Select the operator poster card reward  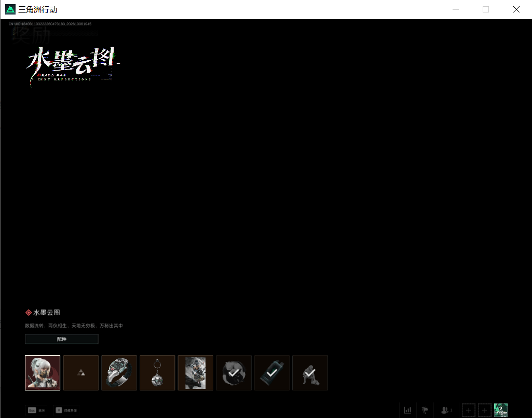pyautogui.click(x=196, y=373)
